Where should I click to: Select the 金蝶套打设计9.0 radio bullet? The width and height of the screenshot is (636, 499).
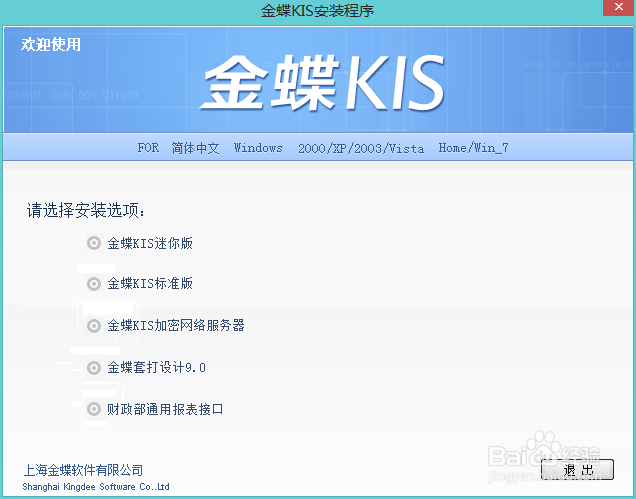(x=94, y=368)
